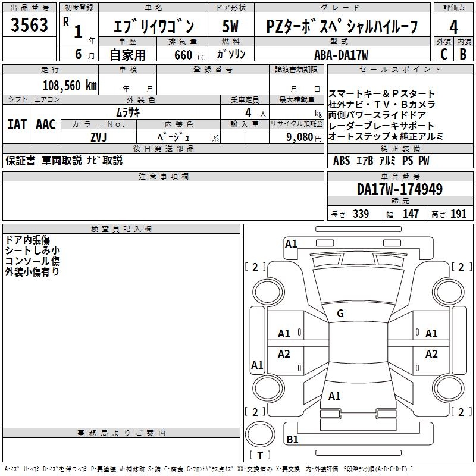
Task: Select the exterior grade C cell
Action: click(x=443, y=54)
